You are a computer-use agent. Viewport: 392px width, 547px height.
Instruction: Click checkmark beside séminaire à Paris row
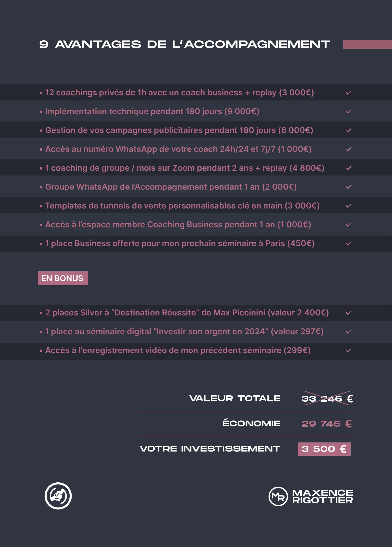point(349,244)
